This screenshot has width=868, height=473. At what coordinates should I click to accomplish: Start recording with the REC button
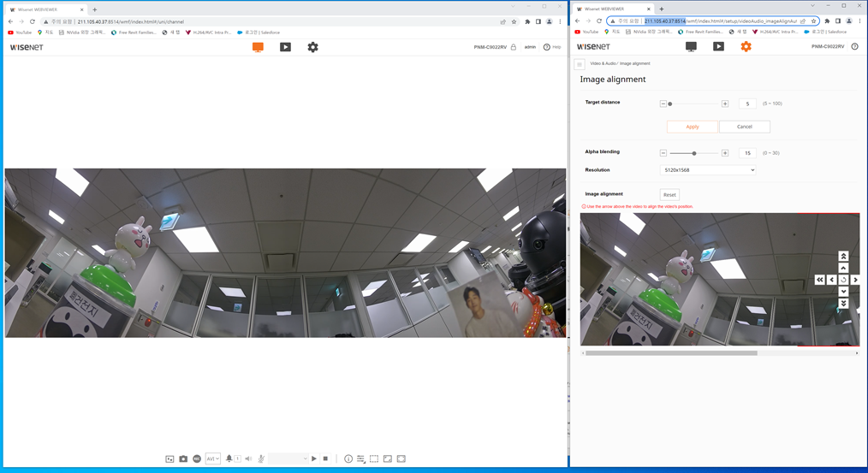(197, 459)
